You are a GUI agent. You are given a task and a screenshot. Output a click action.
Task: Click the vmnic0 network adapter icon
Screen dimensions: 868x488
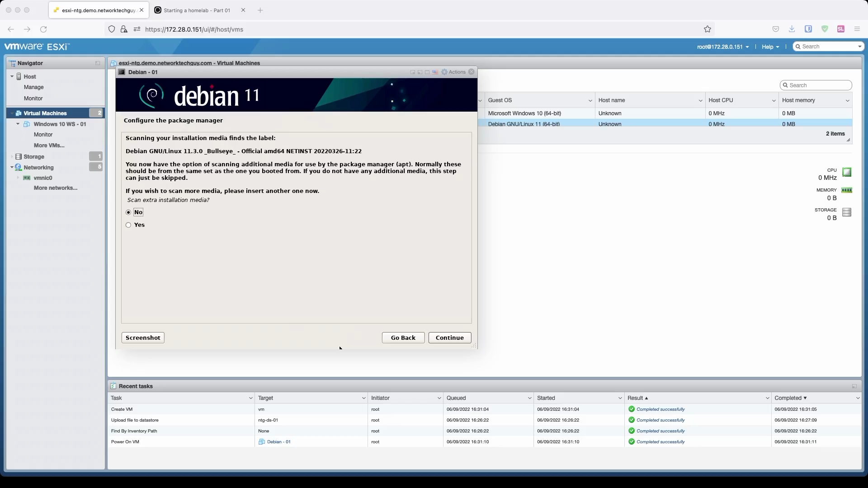coord(27,178)
